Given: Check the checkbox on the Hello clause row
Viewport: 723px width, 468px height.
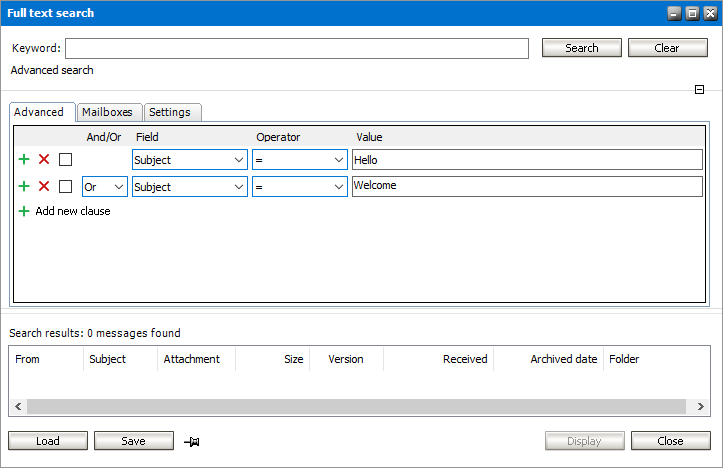Looking at the screenshot, I should pyautogui.click(x=65, y=159).
